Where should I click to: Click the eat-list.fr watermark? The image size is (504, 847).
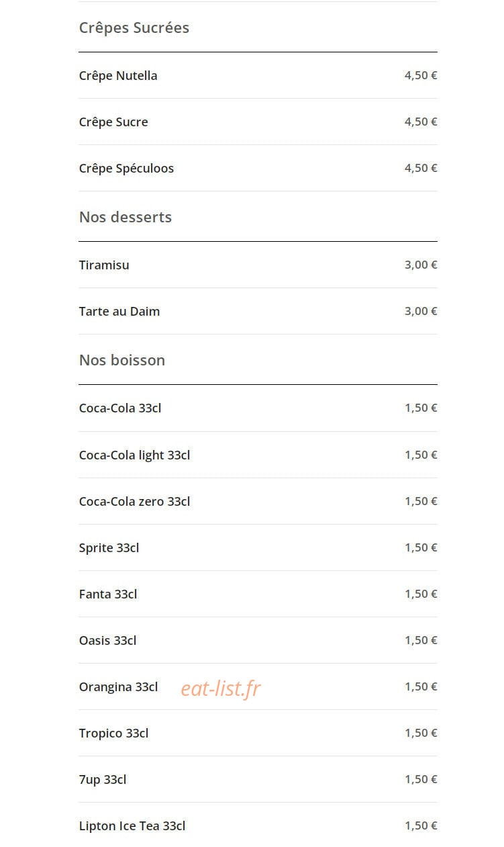coord(220,688)
